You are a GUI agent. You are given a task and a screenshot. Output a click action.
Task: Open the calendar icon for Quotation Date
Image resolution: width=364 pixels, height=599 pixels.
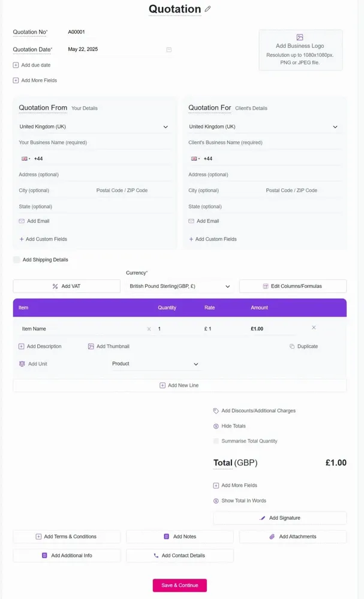click(169, 50)
